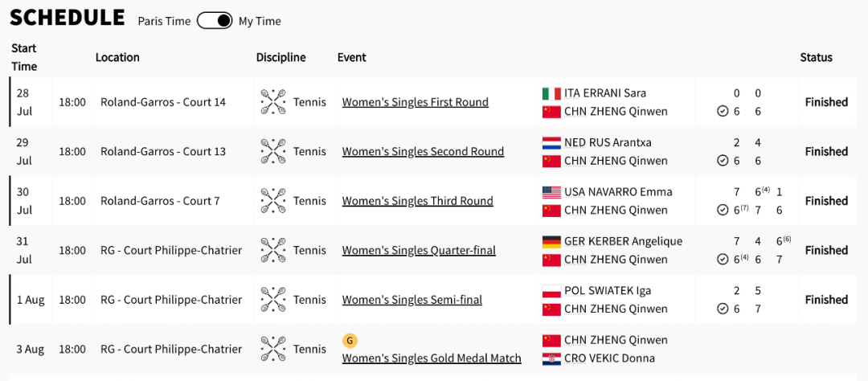Image resolution: width=868 pixels, height=381 pixels.
Task: Click the USA flag beside NAVARRO Emma
Action: coord(551,191)
